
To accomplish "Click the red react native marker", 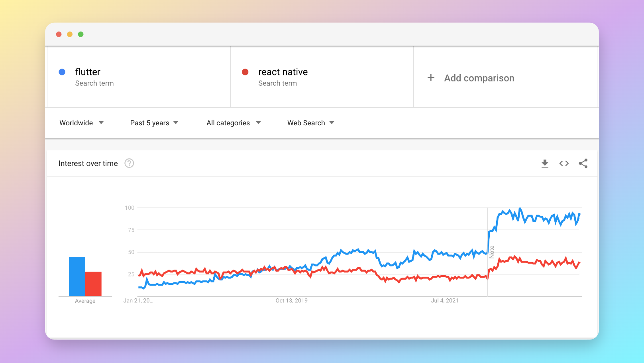I will 246,72.
